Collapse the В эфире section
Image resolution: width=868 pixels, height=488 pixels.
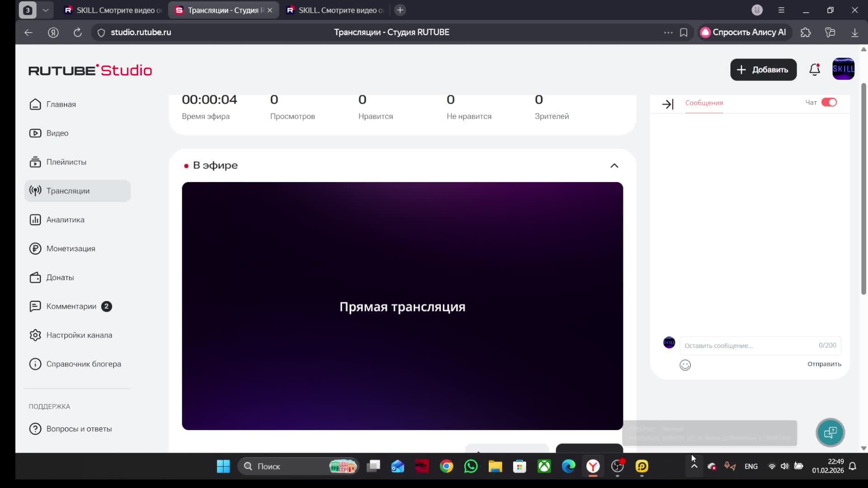tap(614, 166)
